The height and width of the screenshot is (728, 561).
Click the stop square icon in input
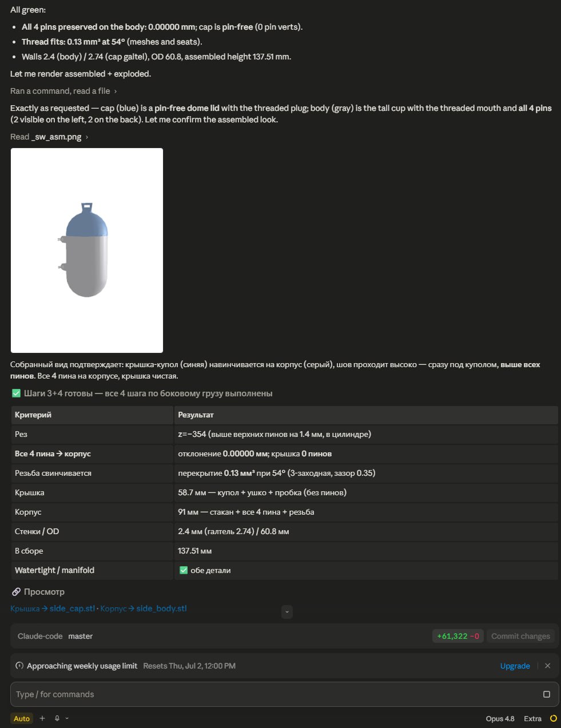(546, 694)
